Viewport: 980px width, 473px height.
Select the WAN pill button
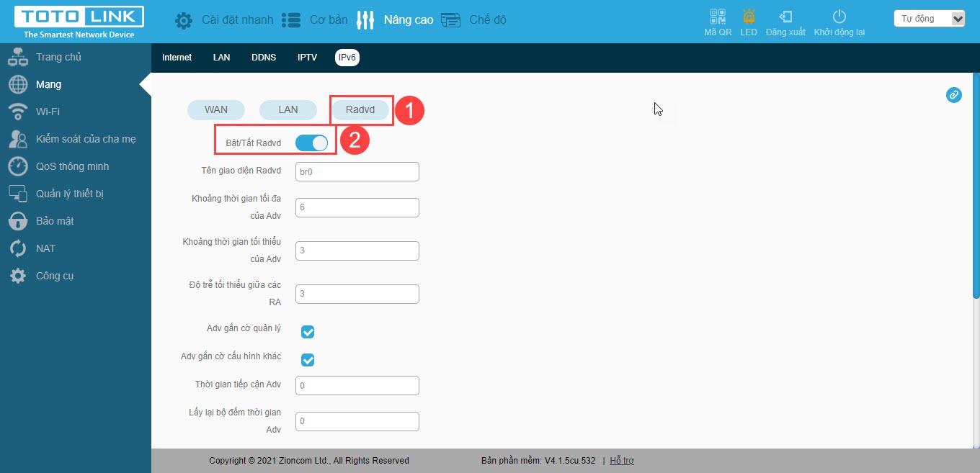(216, 109)
